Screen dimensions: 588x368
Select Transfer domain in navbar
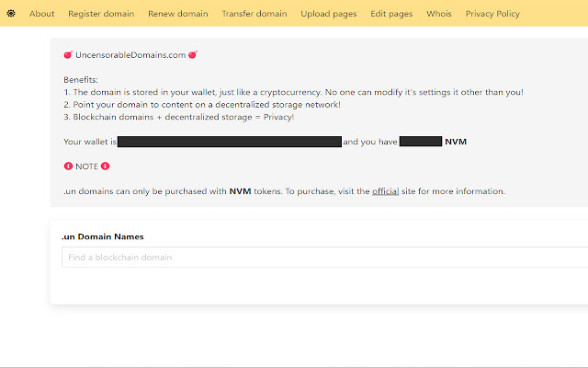tap(254, 14)
